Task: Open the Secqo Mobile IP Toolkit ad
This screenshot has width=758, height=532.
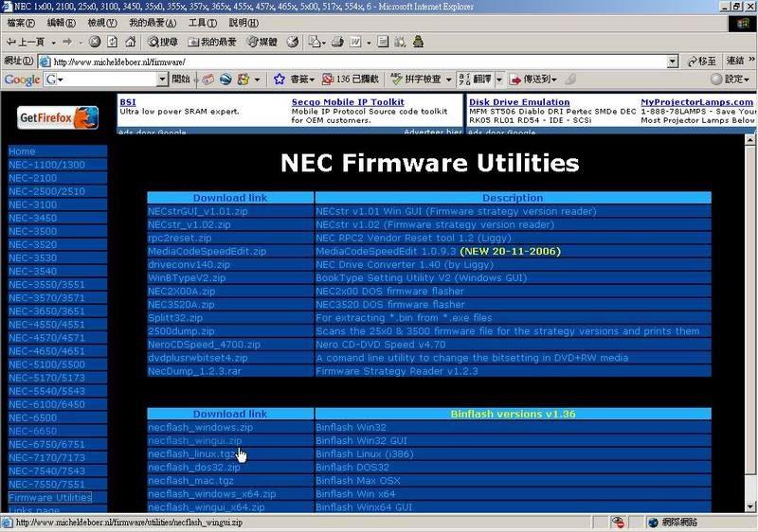Action: 348,102
